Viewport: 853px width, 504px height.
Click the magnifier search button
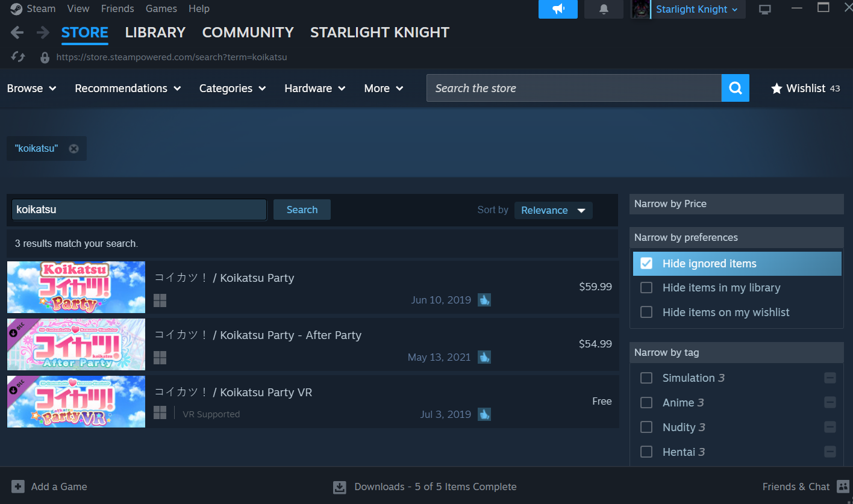736,88
